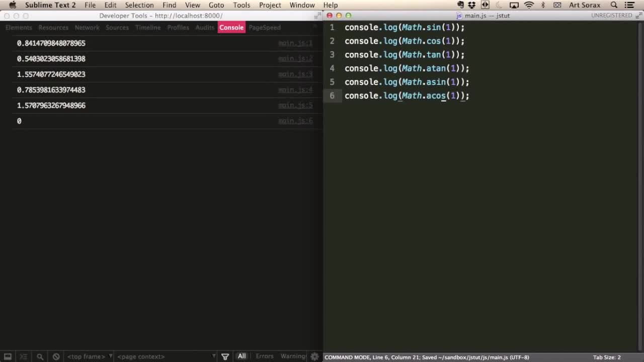
Task: Open main.js:5 source link
Action: pos(295,106)
